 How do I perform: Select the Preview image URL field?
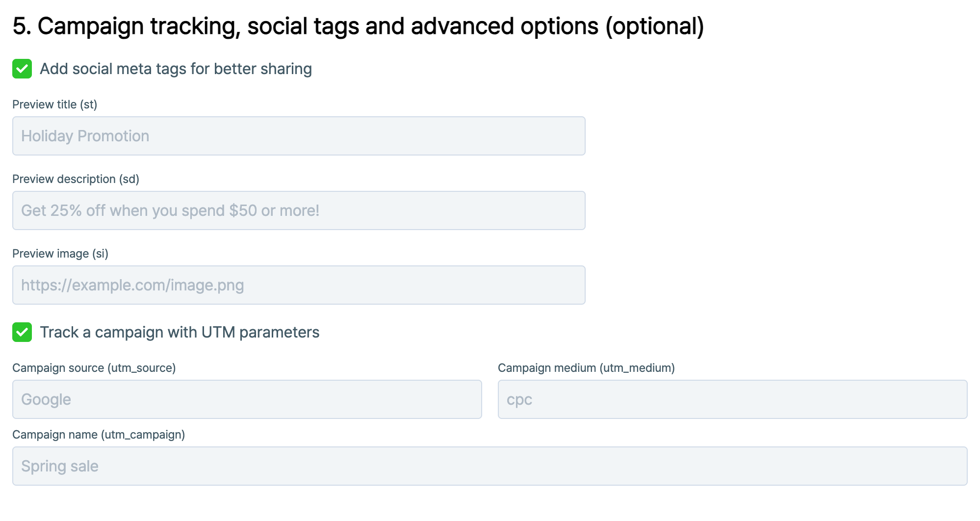click(x=298, y=285)
